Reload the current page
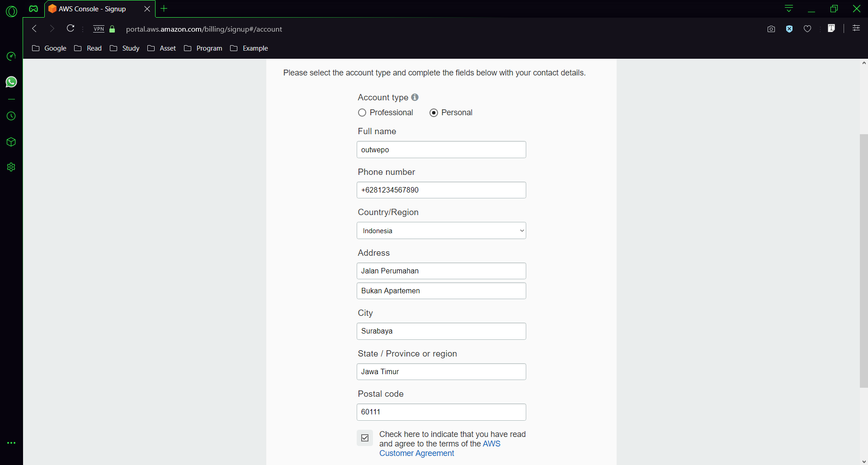The height and width of the screenshot is (465, 868). [x=71, y=28]
